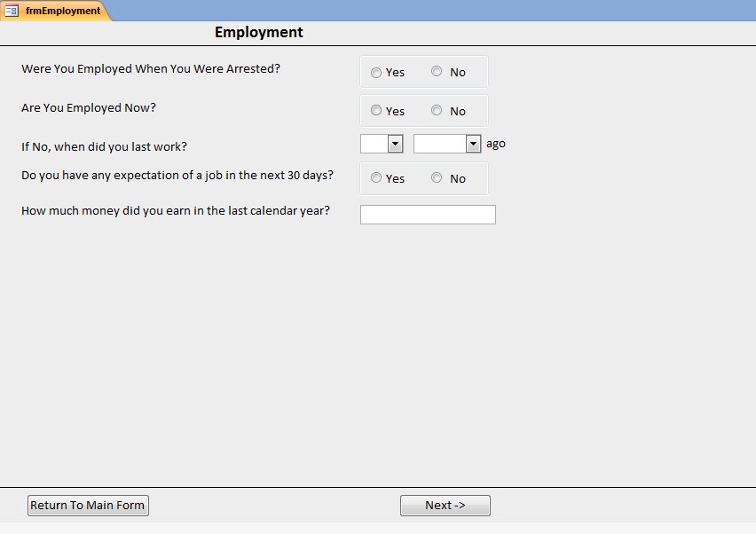Select Yes for job expectation in 30 days
Image resolution: width=756 pixels, height=534 pixels.
[376, 177]
